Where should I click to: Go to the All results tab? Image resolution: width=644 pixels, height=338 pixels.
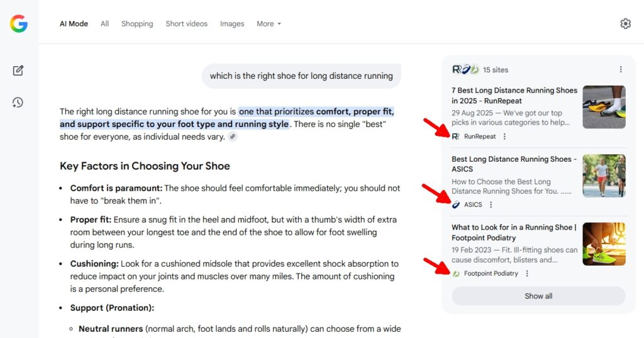click(x=104, y=24)
